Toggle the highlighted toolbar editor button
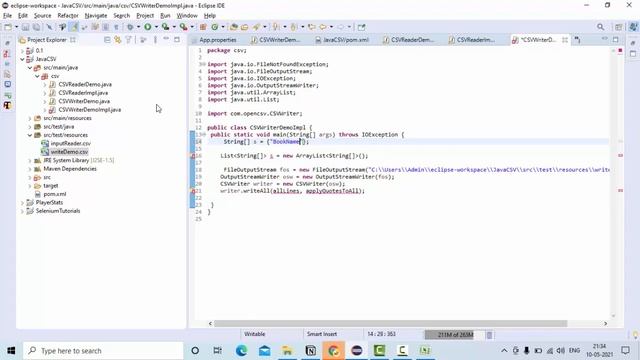Viewport: 640px width, 360px height. point(73,27)
